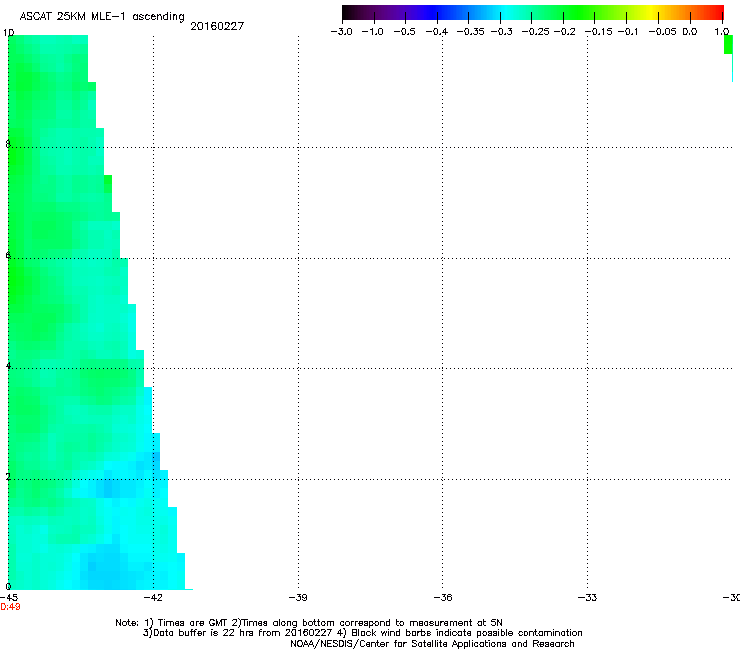Click the -1.0 colorbar label
This screenshot has width=740, height=650.
372,32
